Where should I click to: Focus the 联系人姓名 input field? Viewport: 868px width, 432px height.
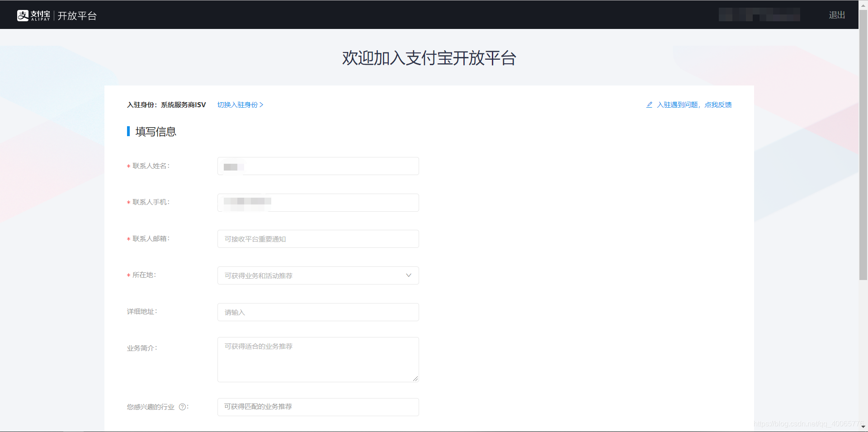[318, 166]
